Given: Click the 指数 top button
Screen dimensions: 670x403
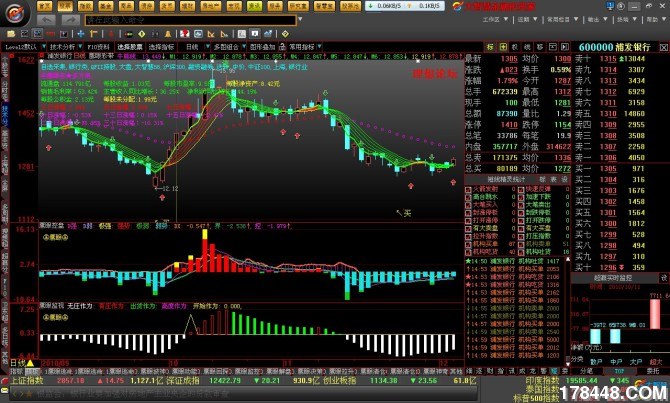Looking at the screenshot, I should pyautogui.click(x=85, y=6).
